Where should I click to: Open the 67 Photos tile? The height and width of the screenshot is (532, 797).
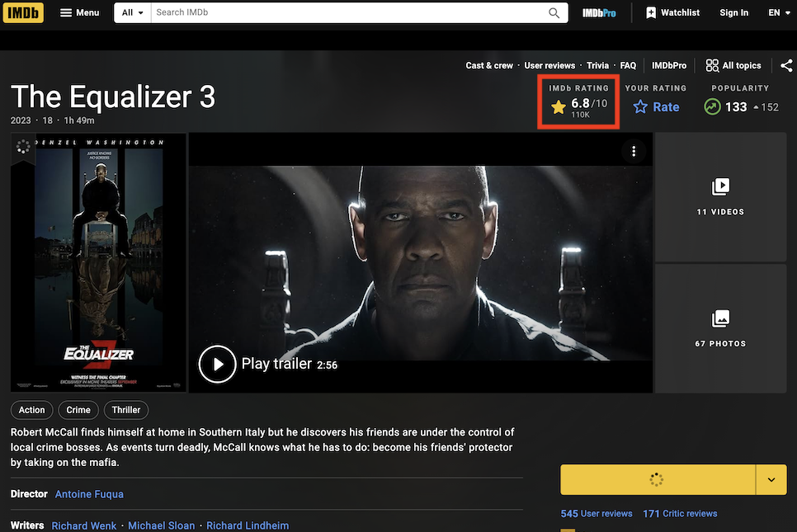click(720, 328)
